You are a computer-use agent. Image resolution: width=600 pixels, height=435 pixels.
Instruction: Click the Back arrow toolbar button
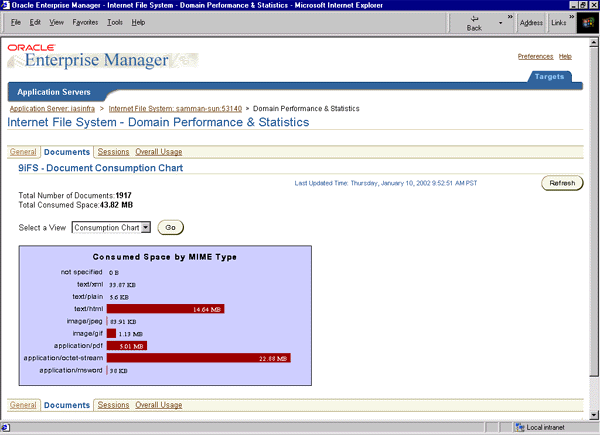click(x=474, y=23)
